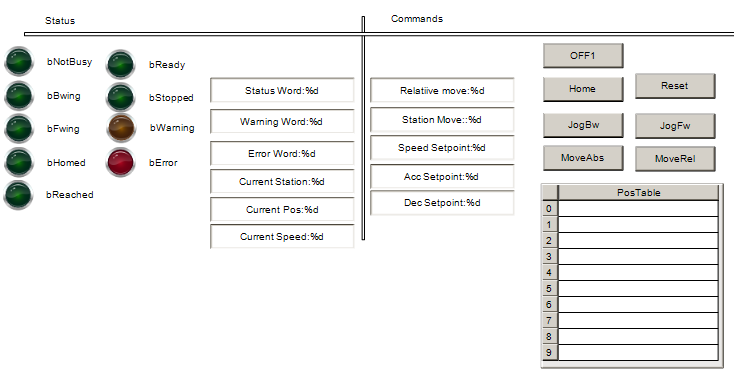
Task: Toggle the OFF1 command button
Action: [x=583, y=56]
